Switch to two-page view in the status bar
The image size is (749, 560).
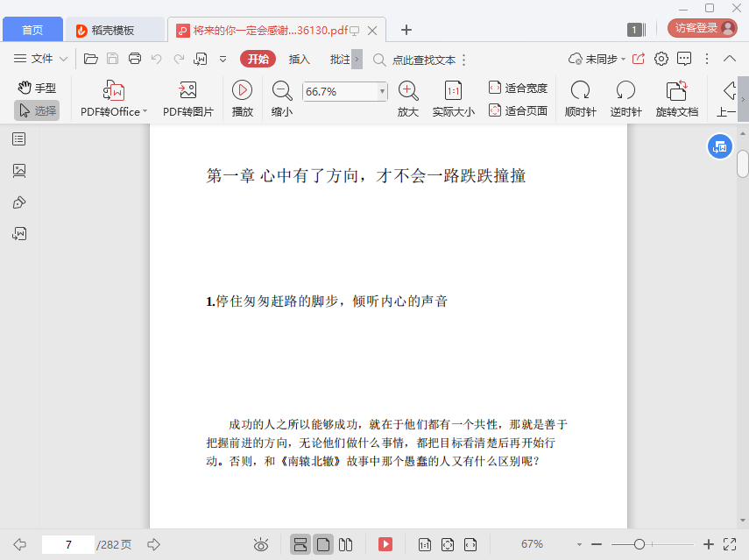(346, 544)
